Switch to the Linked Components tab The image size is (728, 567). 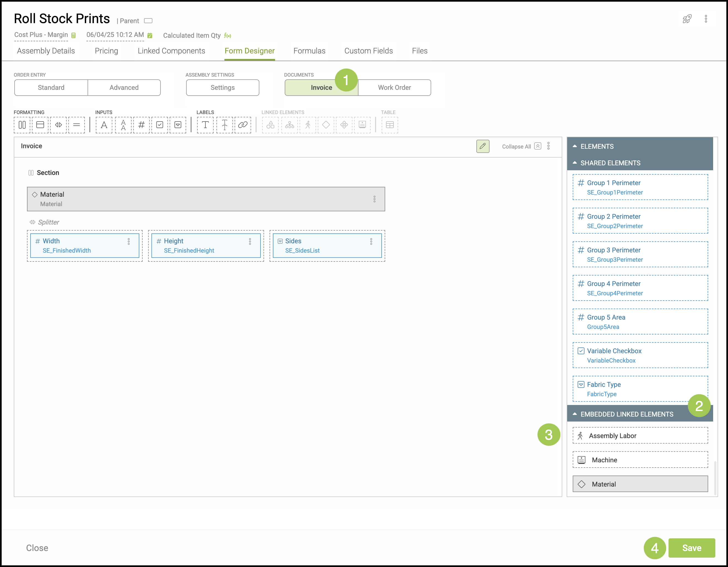171,51
